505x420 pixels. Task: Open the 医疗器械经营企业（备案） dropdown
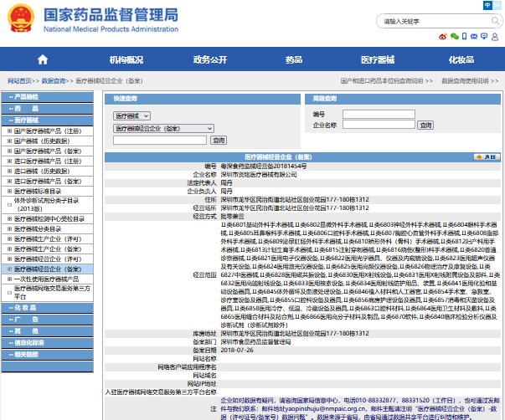pyautogui.click(x=163, y=128)
